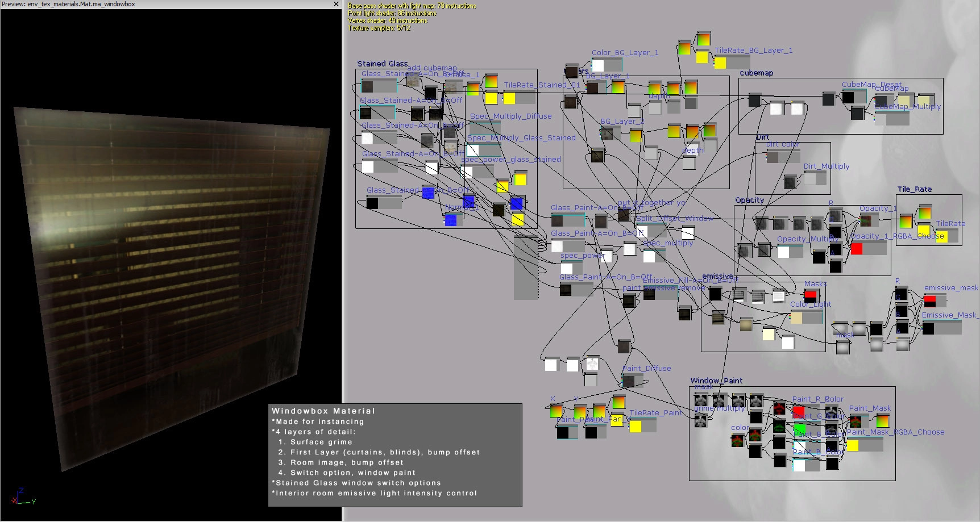
Task: Click the Paint_Mask texture node
Action: (856, 421)
